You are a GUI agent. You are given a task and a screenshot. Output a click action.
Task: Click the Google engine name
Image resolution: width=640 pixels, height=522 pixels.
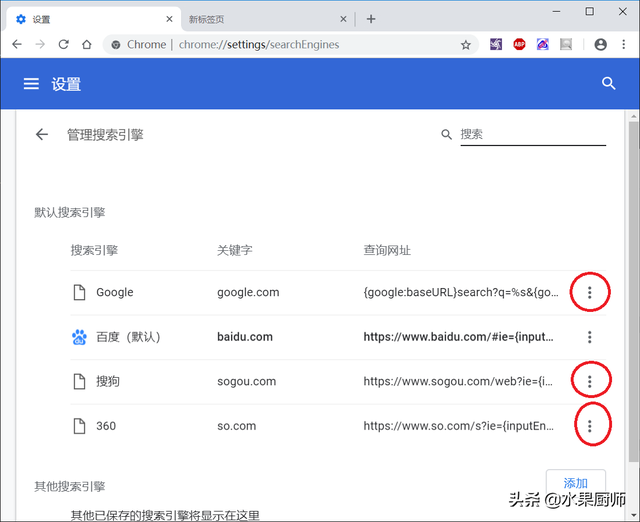point(115,292)
